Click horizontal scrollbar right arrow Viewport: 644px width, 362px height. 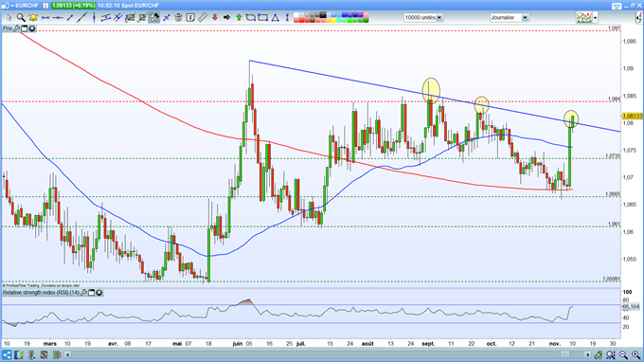[588, 354]
